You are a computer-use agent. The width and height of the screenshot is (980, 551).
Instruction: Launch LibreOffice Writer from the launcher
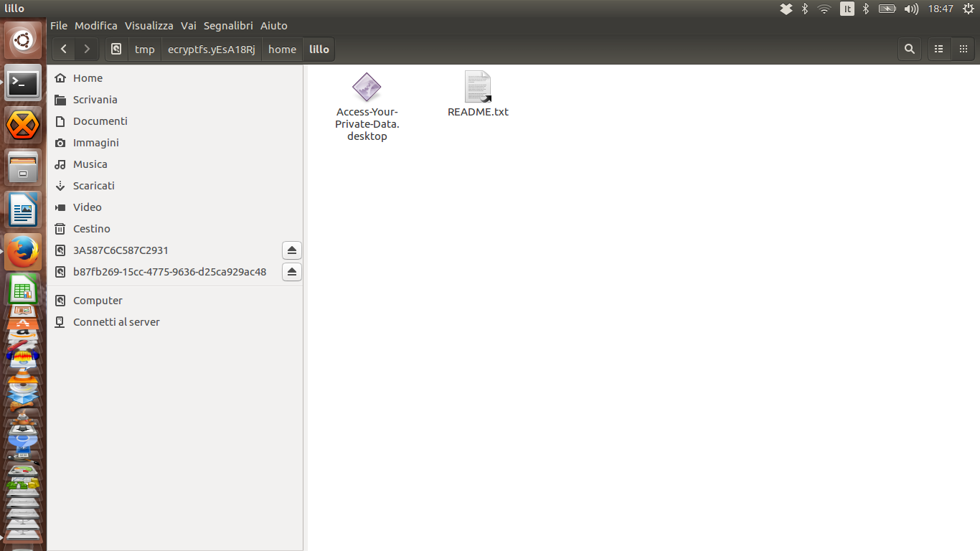[23, 209]
